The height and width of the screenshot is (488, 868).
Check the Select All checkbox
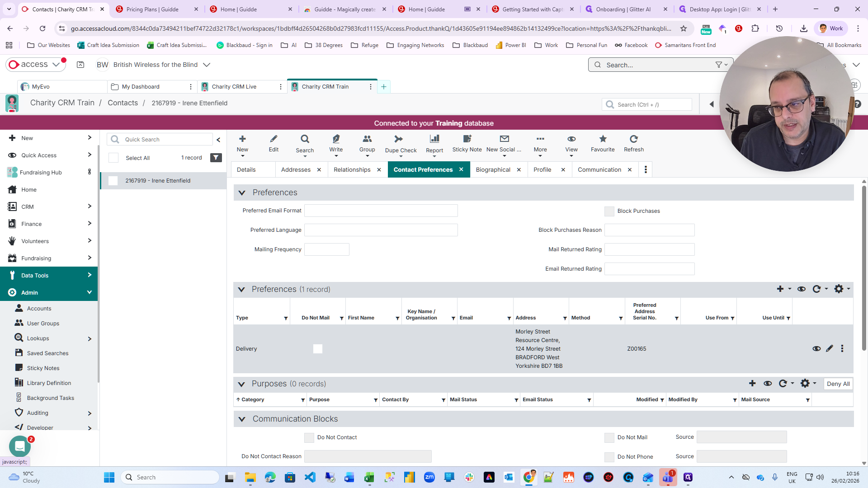pyautogui.click(x=113, y=158)
